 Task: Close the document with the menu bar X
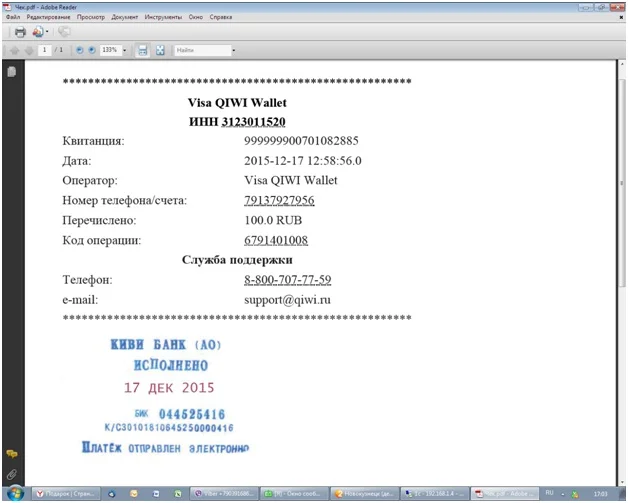tap(621, 17)
